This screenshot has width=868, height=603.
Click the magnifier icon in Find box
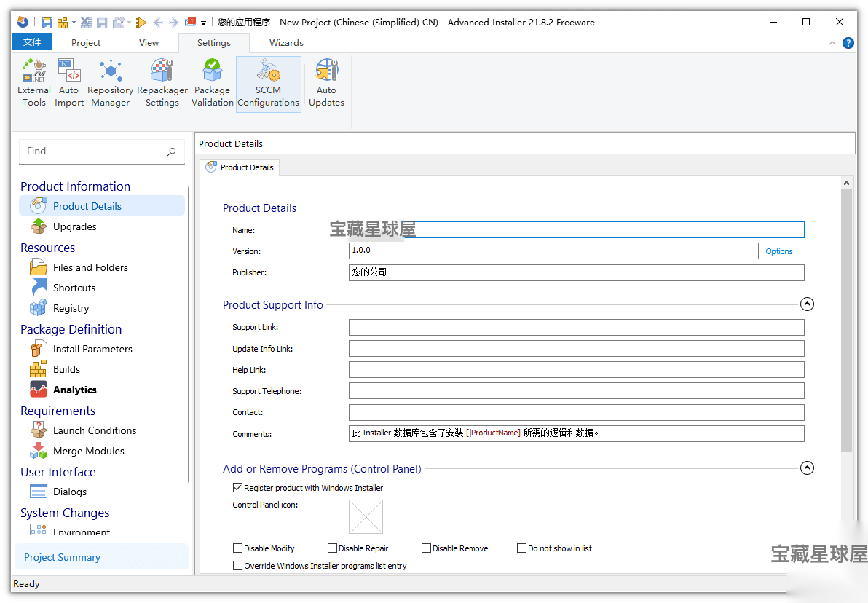point(171,151)
